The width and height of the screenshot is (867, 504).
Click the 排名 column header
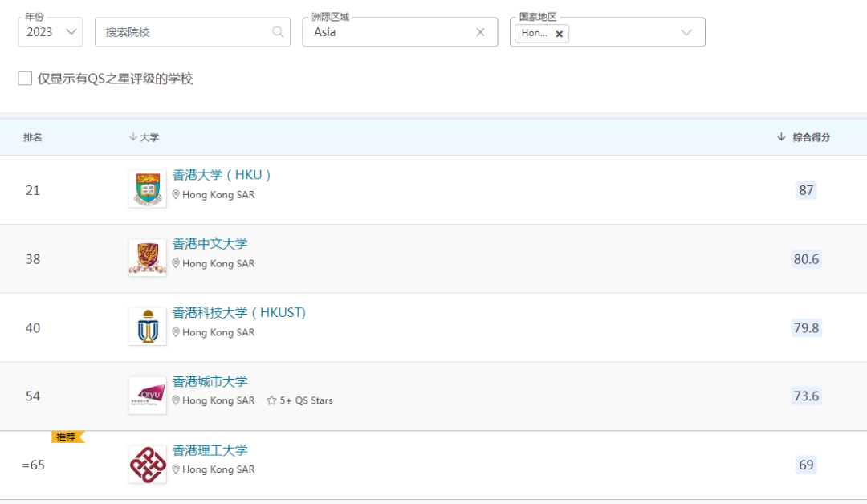[33, 137]
